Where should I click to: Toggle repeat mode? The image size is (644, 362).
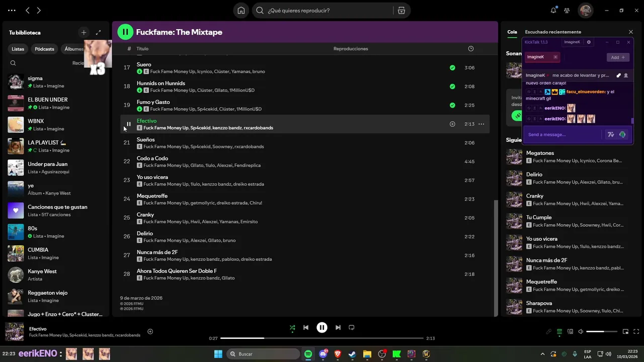(x=352, y=327)
